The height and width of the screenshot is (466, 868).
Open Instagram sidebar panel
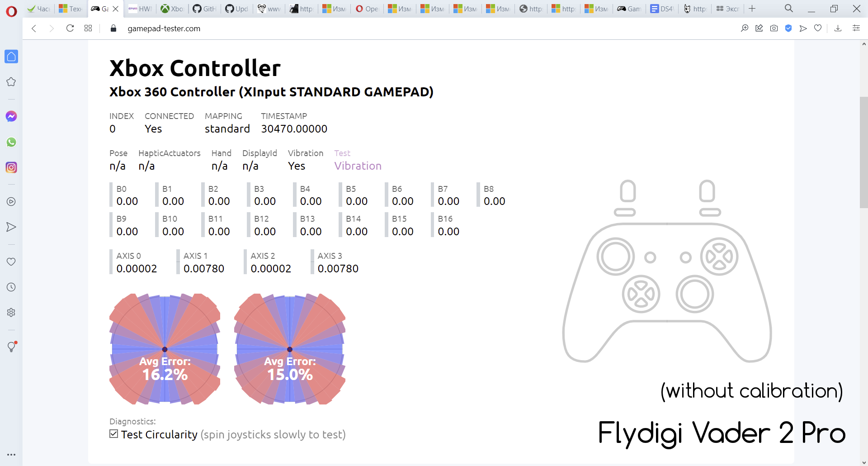[x=11, y=167]
